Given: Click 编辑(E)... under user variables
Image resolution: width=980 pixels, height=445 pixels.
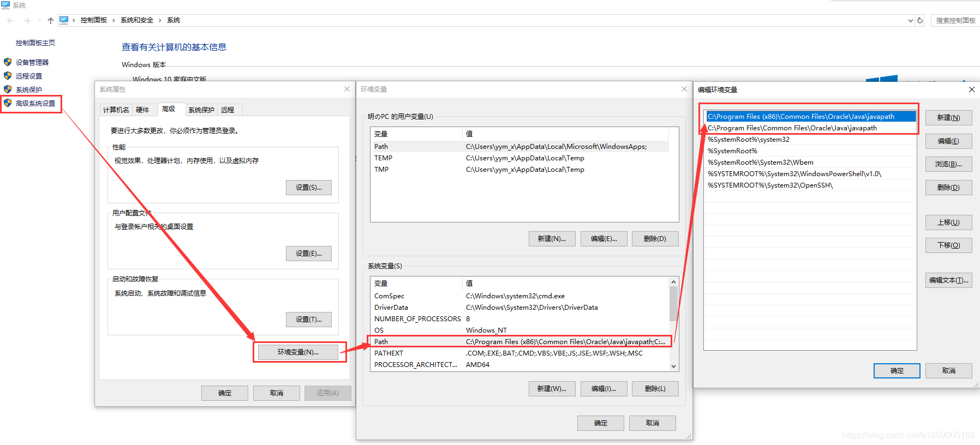Looking at the screenshot, I should coord(604,239).
